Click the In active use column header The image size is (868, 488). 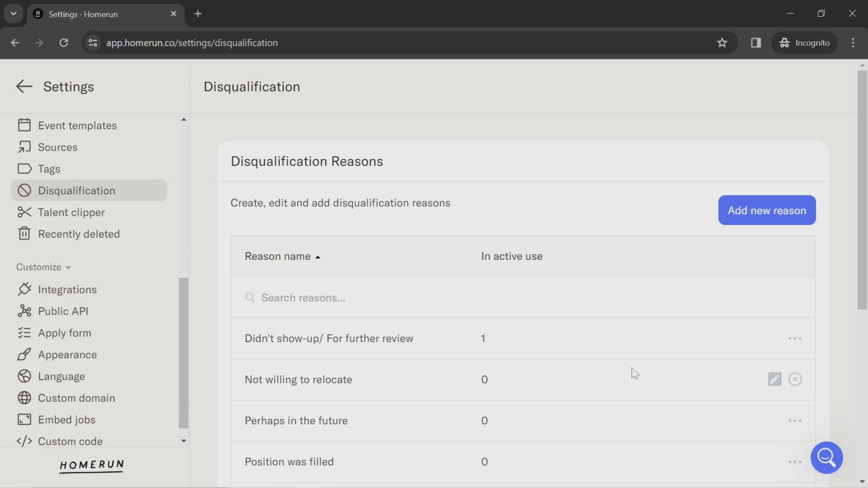coord(512,256)
